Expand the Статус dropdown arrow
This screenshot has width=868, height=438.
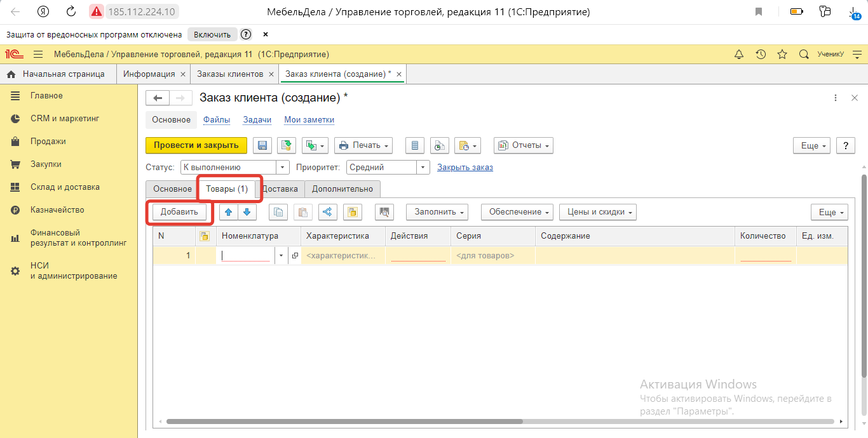coord(283,168)
